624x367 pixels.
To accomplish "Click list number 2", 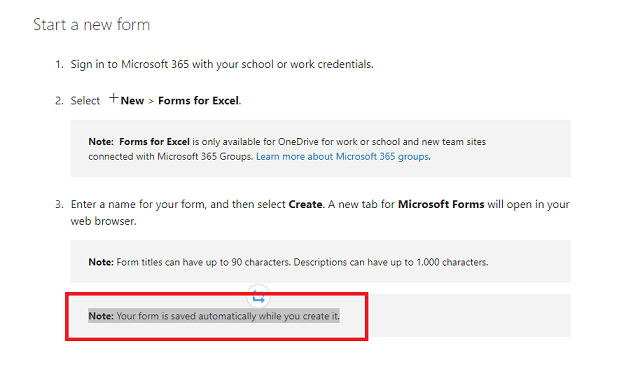I will click(59, 101).
